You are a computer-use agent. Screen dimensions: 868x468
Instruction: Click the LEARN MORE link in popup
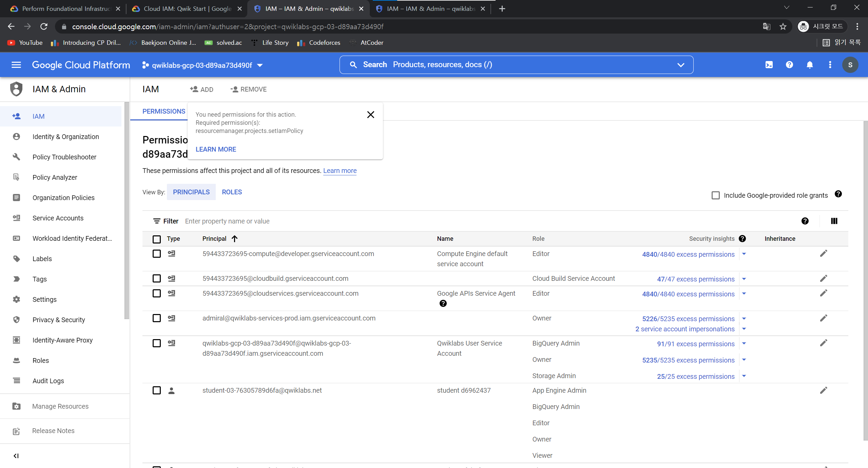coord(216,149)
